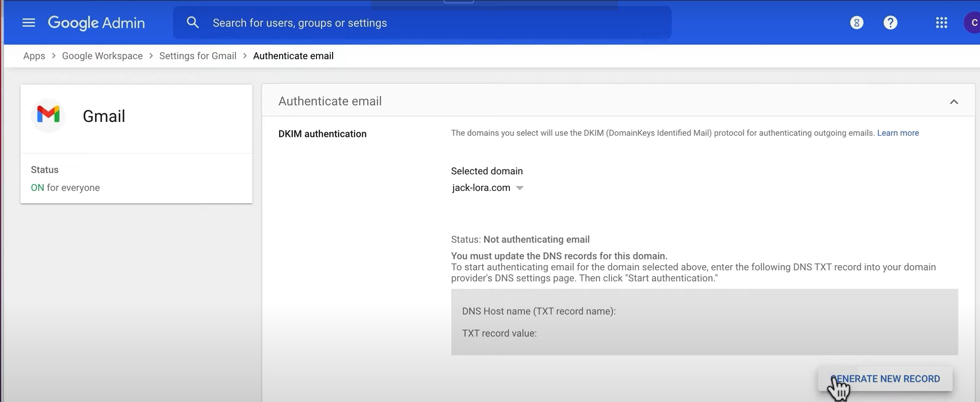Click the Not authenticating email status text
The height and width of the screenshot is (402, 980).
tap(536, 239)
